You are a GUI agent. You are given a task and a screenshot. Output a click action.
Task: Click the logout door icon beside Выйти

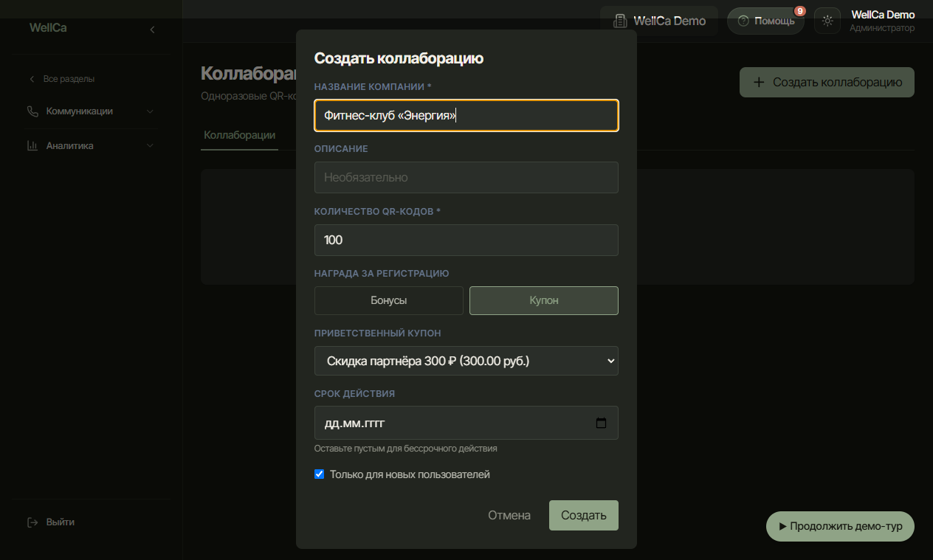pyautogui.click(x=32, y=522)
